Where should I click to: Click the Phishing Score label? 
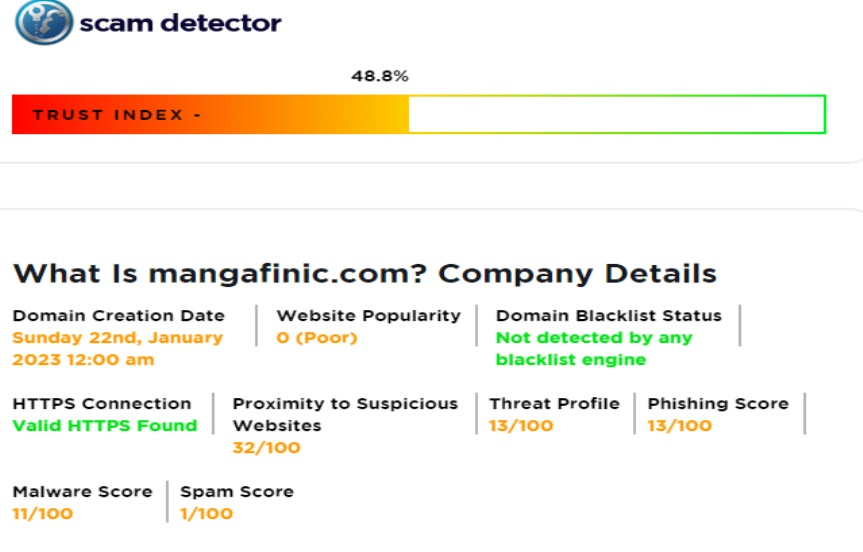coord(717,403)
